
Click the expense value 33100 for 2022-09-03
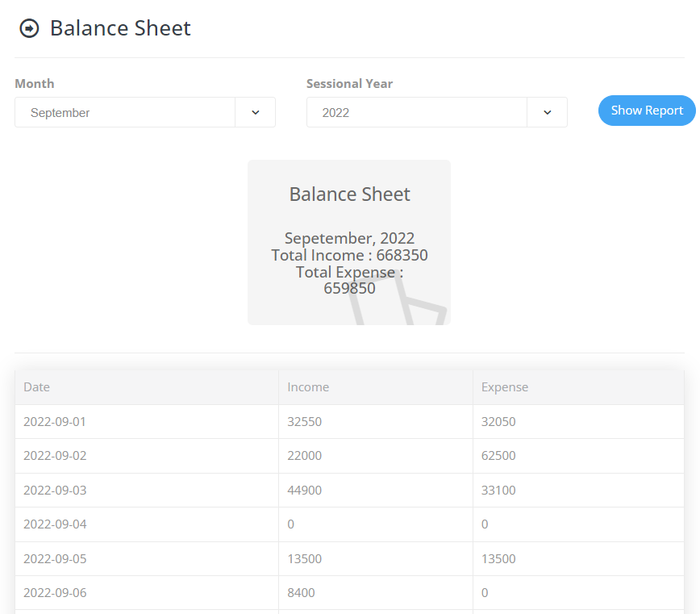[x=498, y=490]
